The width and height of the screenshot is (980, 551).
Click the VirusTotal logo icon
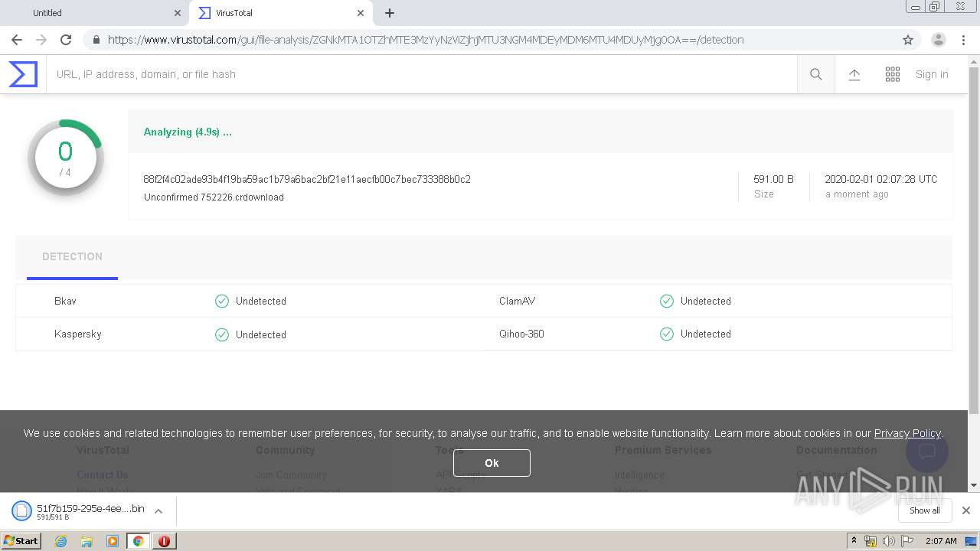pos(23,74)
